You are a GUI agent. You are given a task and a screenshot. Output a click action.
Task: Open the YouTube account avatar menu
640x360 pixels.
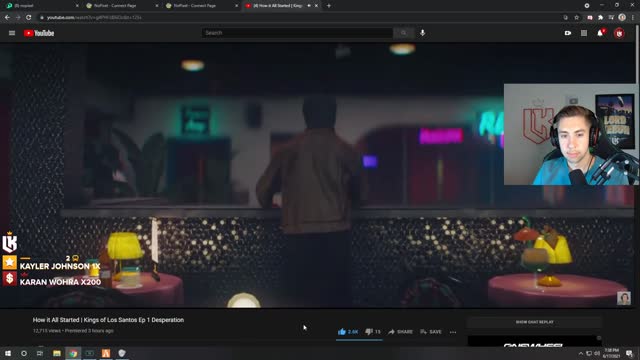pos(619,33)
